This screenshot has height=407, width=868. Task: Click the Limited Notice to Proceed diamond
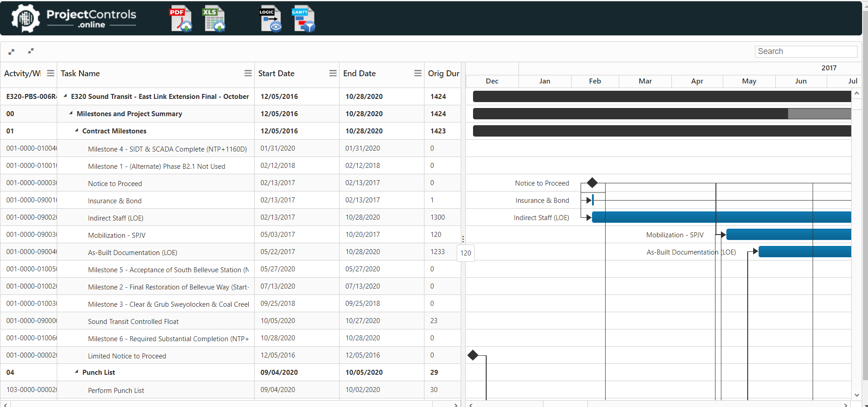(473, 355)
